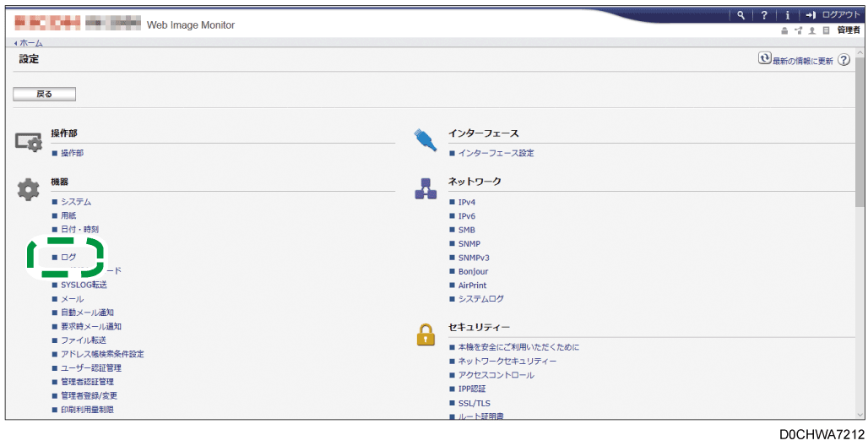Open the 管理者認証管理 link
Image resolution: width=868 pixels, height=446 pixels.
[x=88, y=382]
